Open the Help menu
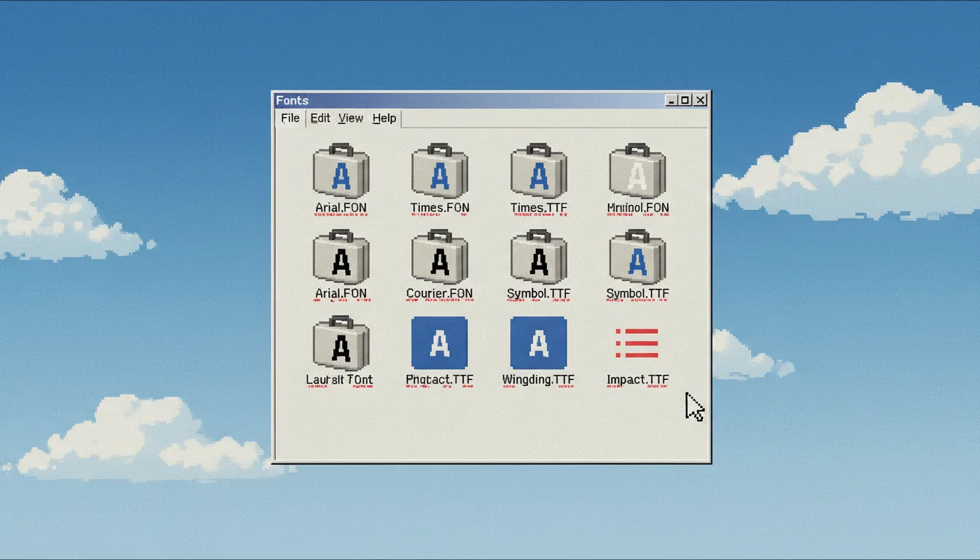Screen dimensions: 980x560 tap(384, 118)
